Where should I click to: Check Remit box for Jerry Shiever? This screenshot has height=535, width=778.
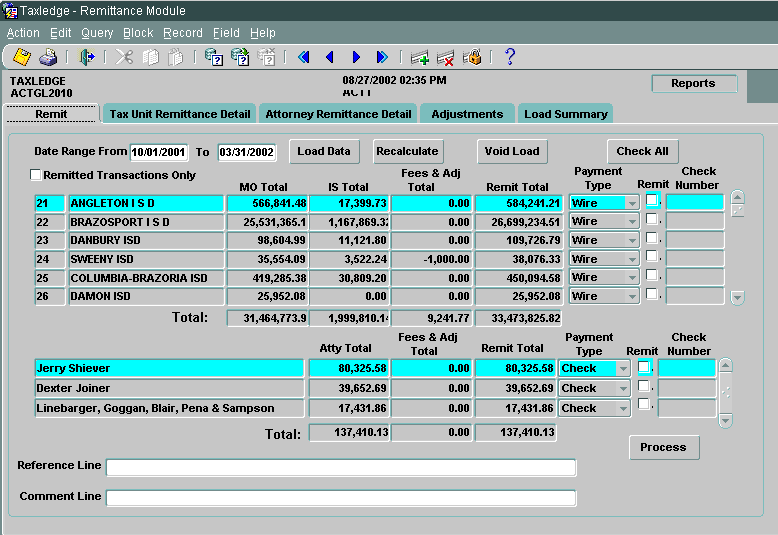click(x=644, y=367)
